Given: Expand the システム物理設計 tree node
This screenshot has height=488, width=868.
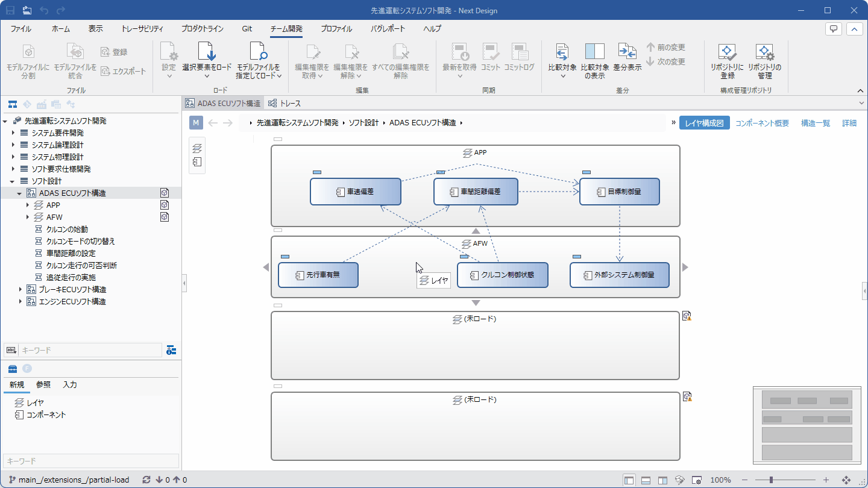Looking at the screenshot, I should (13, 157).
